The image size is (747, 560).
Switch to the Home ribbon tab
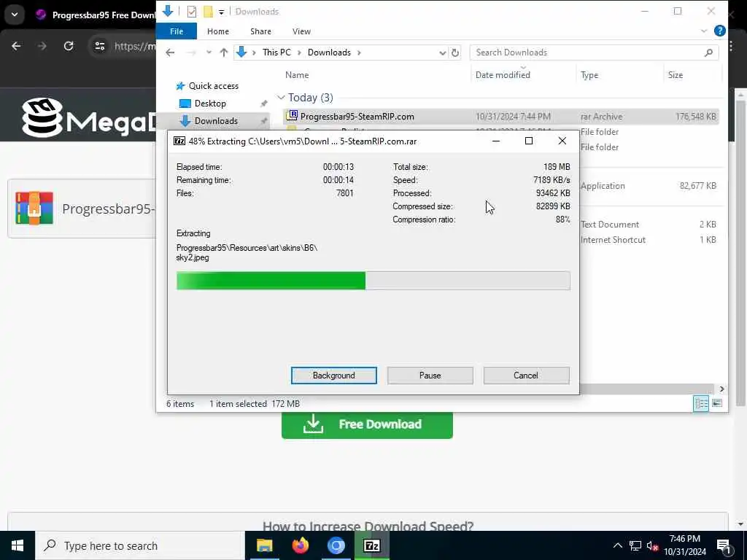coord(217,31)
